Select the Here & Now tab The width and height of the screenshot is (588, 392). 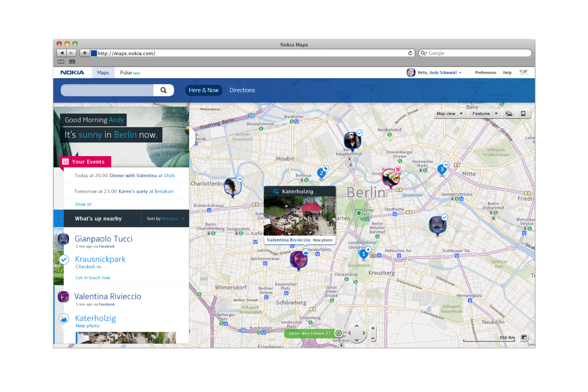click(204, 90)
